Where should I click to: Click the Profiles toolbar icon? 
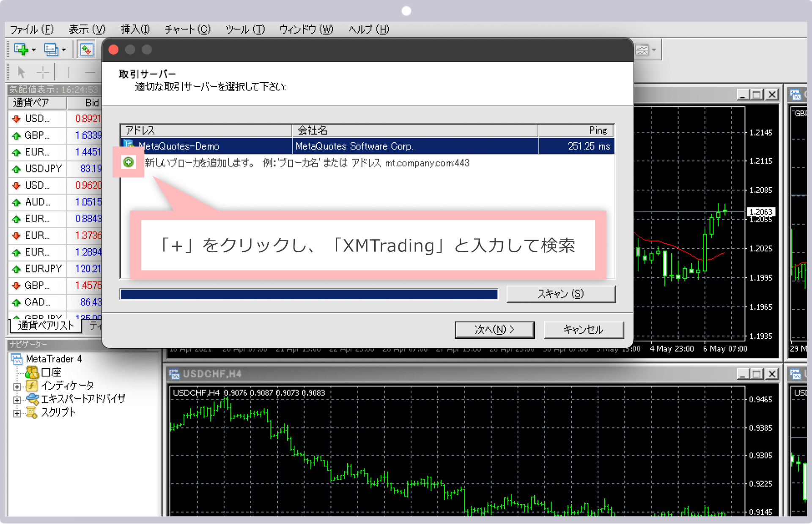coord(51,50)
